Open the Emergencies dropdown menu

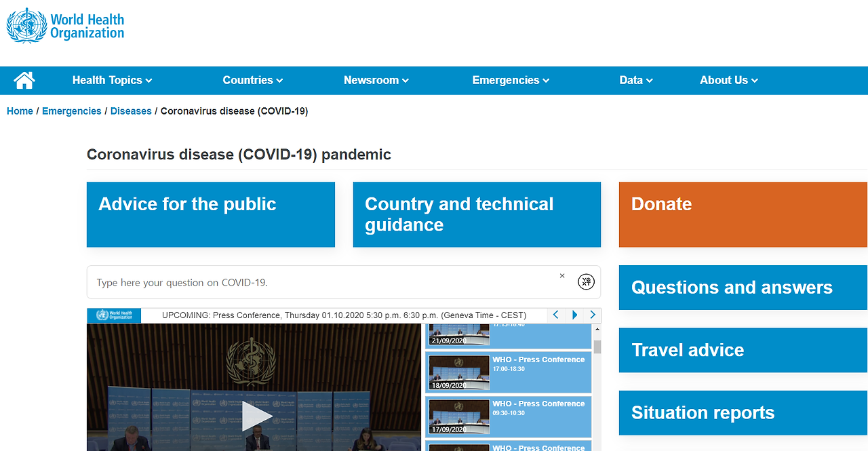tap(511, 80)
